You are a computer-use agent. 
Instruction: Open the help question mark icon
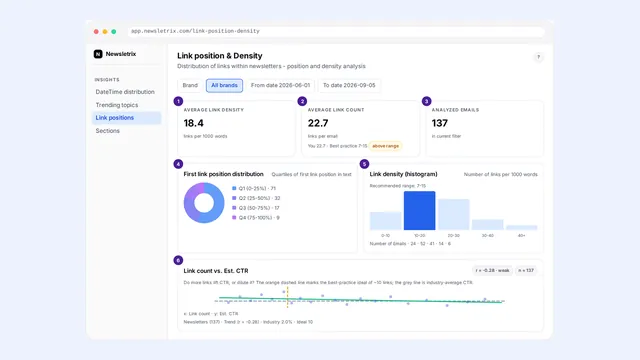coord(538,57)
